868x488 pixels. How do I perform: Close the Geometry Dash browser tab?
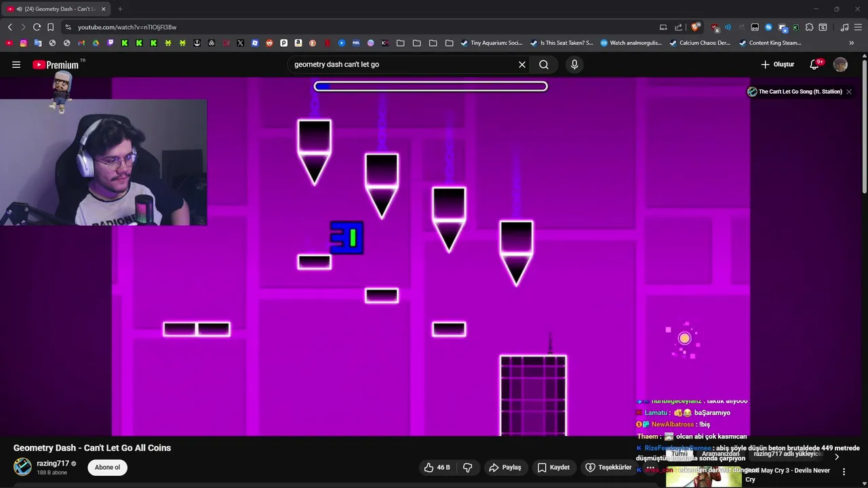click(103, 9)
